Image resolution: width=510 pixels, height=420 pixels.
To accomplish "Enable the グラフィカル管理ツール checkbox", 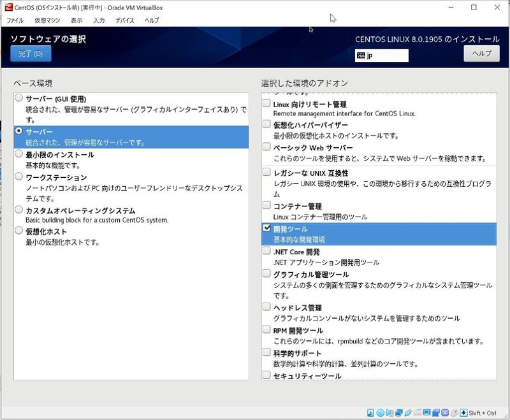I will coord(266,273).
